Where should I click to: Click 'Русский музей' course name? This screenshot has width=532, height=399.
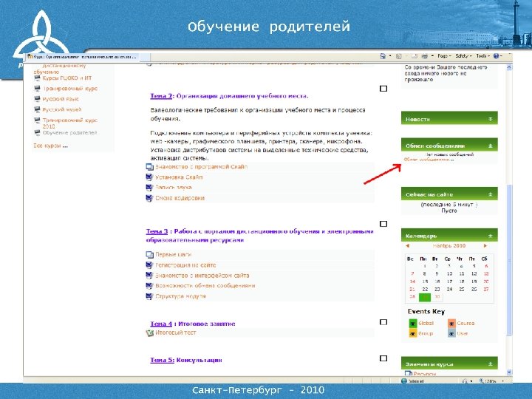(62, 109)
